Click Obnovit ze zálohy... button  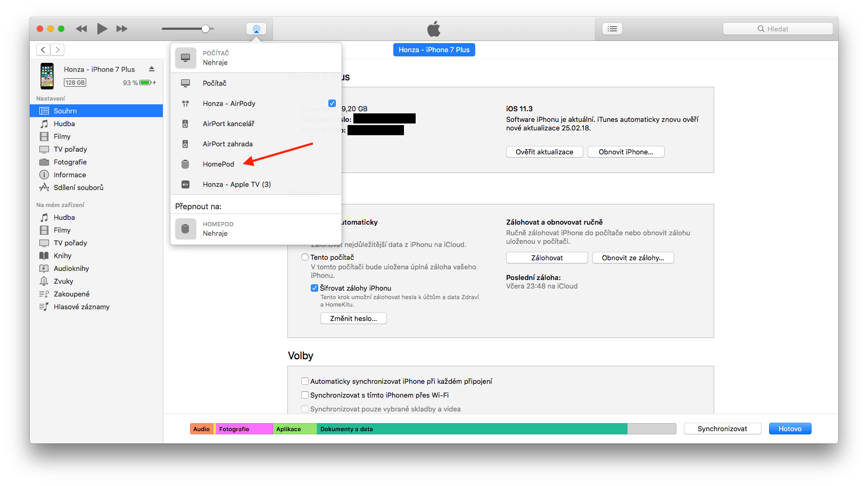(x=633, y=258)
